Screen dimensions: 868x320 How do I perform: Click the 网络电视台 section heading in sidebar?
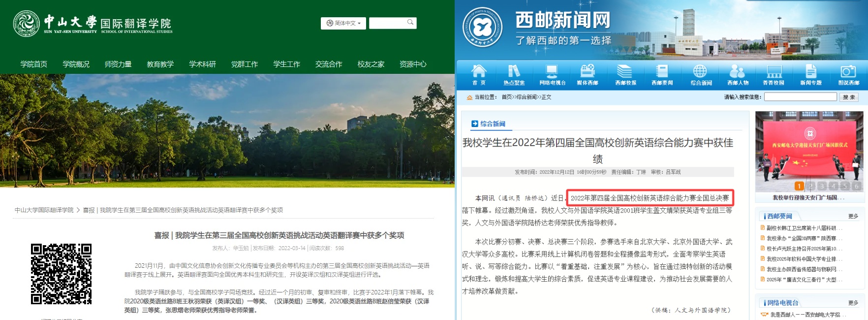[782, 303]
